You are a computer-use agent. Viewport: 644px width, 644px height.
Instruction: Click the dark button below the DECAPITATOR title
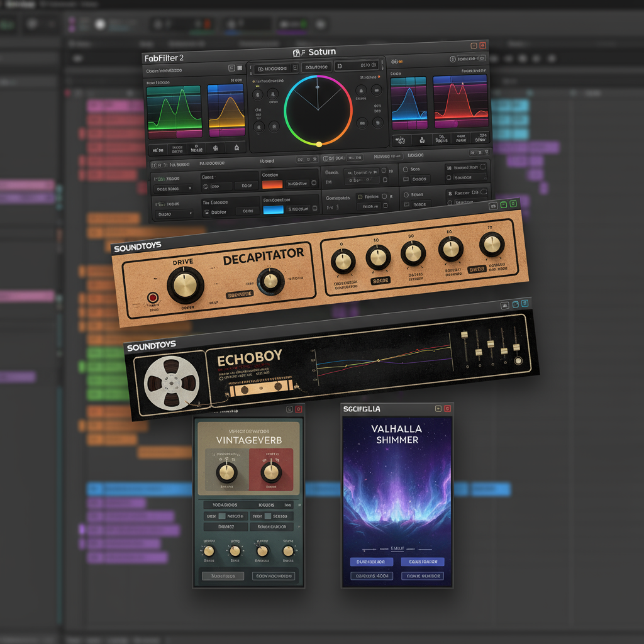pos(240,294)
